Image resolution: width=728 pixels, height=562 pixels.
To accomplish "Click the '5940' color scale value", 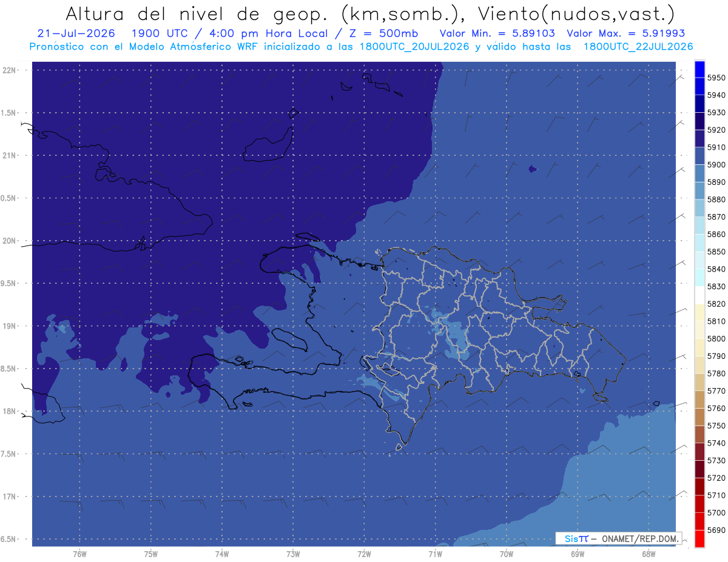I will click(x=716, y=95).
